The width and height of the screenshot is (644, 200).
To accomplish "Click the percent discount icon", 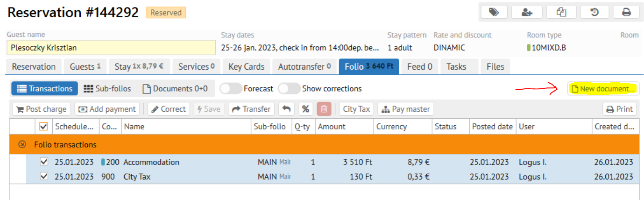I will pyautogui.click(x=305, y=109).
